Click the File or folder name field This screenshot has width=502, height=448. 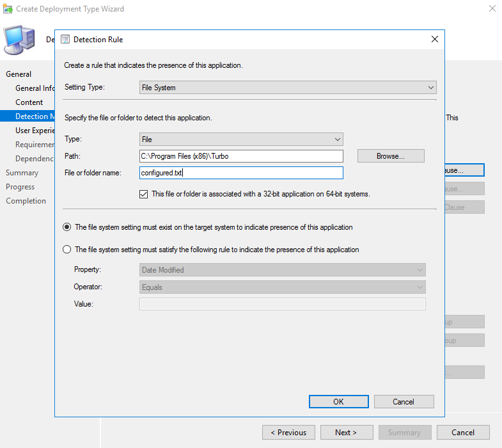pos(241,173)
